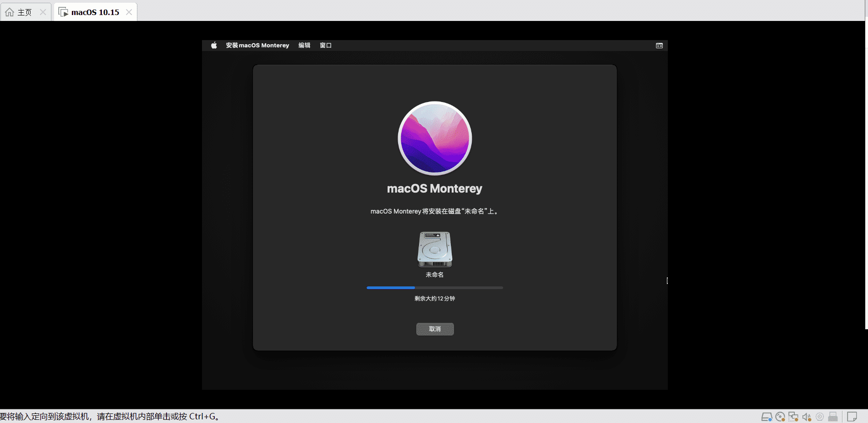This screenshot has height=423, width=868.
Task: Click the message log note icon
Action: coord(852,417)
